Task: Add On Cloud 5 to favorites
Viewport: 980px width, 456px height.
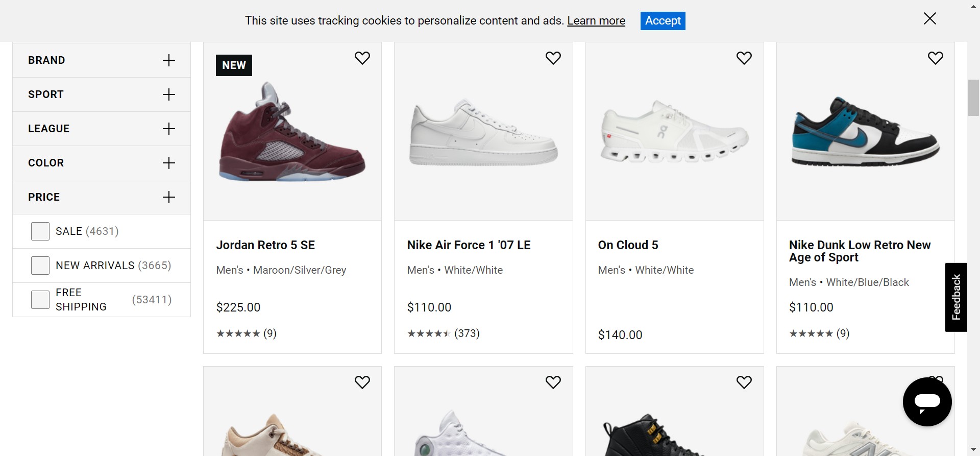Action: pyautogui.click(x=744, y=58)
